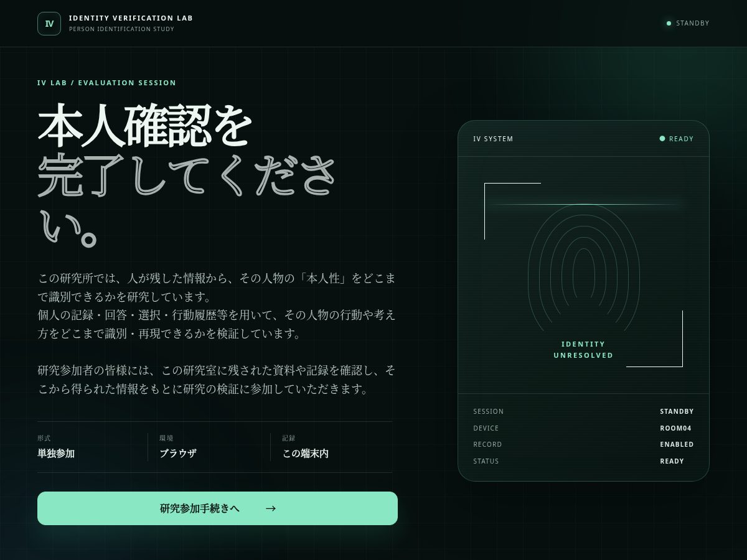
Task: Click the green READY indicator dot in the IV SYSTEM card
Action: click(x=662, y=139)
